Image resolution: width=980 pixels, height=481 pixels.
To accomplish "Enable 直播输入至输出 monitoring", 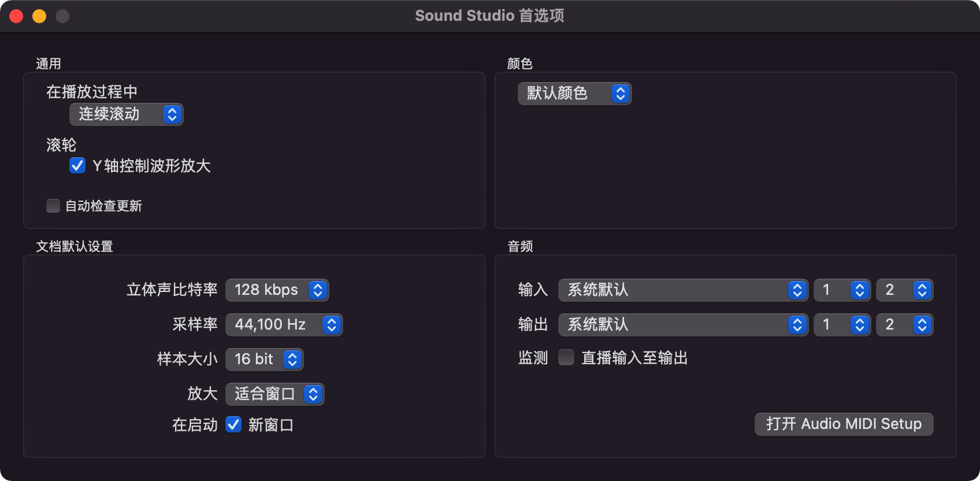I will 565,358.
